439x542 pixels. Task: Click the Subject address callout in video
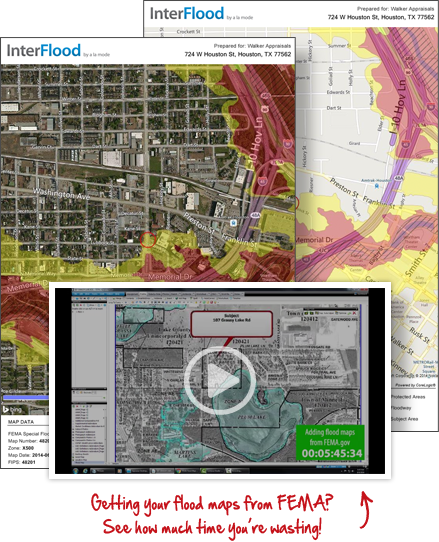231,324
